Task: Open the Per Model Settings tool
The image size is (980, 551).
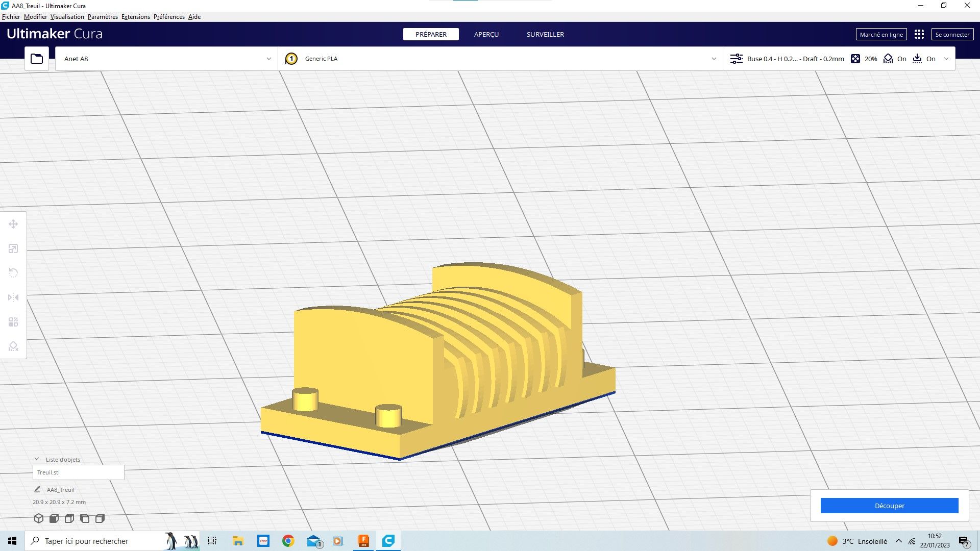Action: pyautogui.click(x=13, y=322)
